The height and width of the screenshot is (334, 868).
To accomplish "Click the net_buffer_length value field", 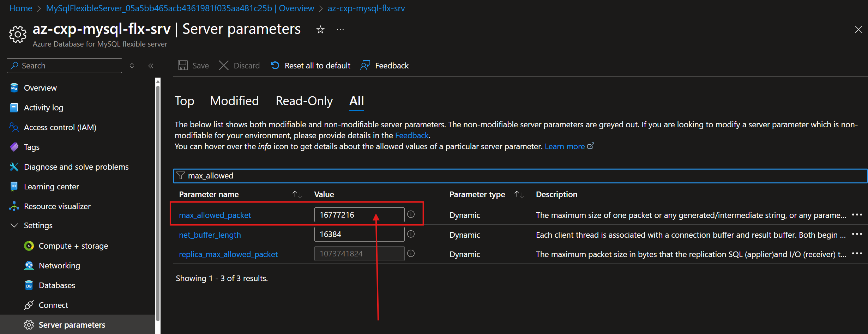I will (359, 234).
